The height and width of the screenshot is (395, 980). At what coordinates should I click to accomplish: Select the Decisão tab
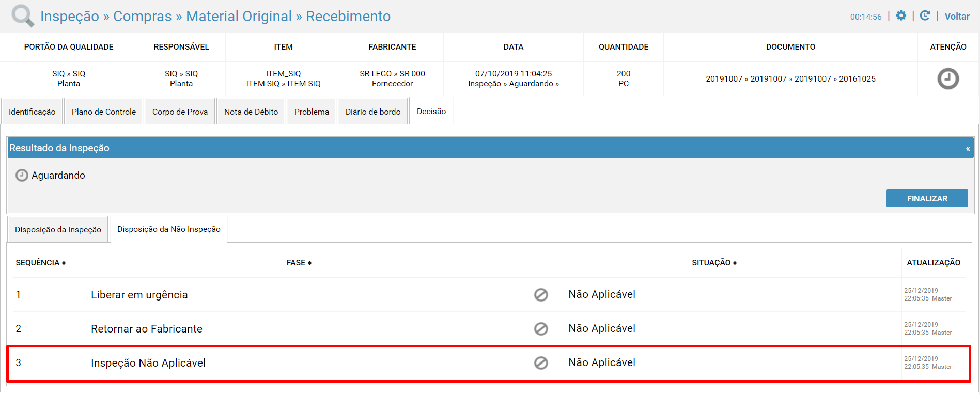pos(431,111)
